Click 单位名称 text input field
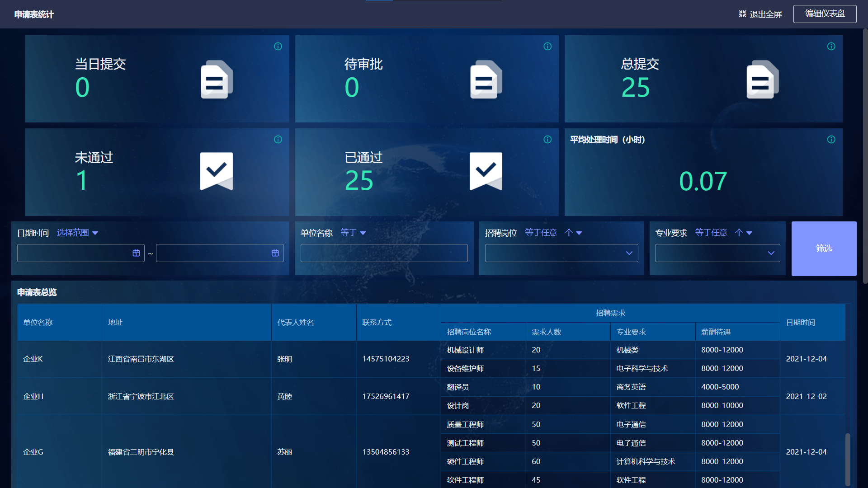 384,253
